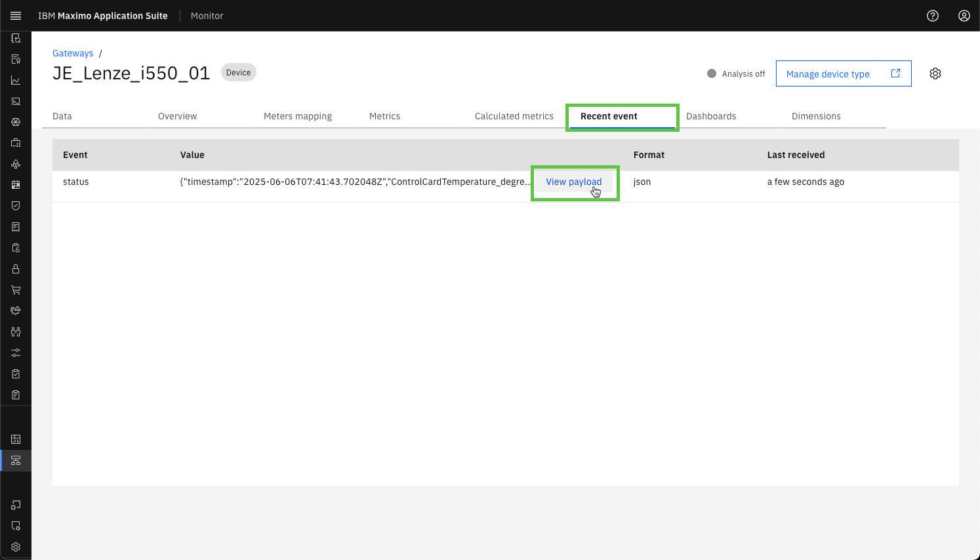Click the delivery exchange sidebar icon

tap(16, 311)
